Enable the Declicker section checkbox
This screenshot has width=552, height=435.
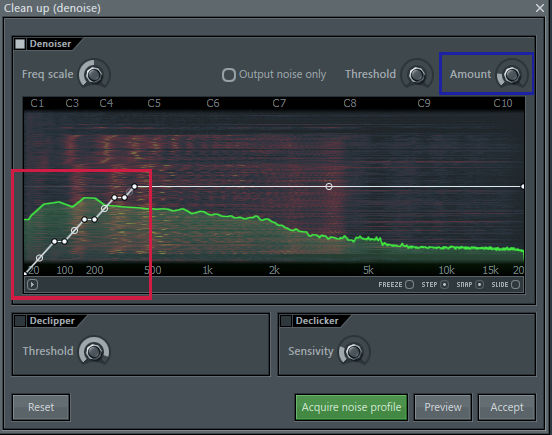[286, 321]
